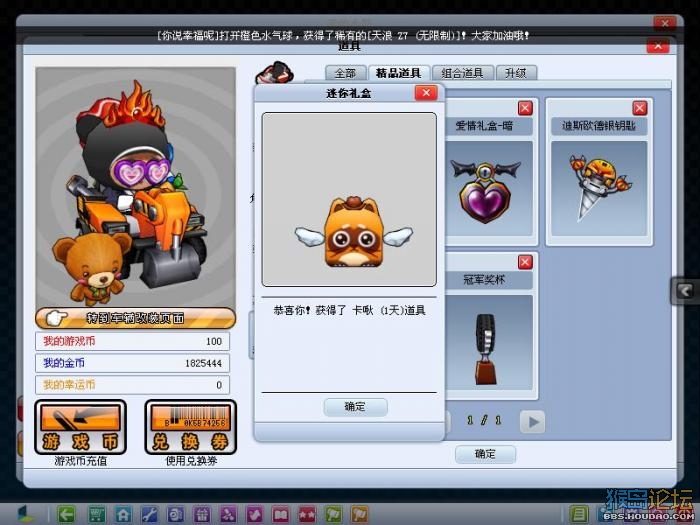Open the home icon in bottom bar
The width and height of the screenshot is (700, 525).
pos(123,514)
